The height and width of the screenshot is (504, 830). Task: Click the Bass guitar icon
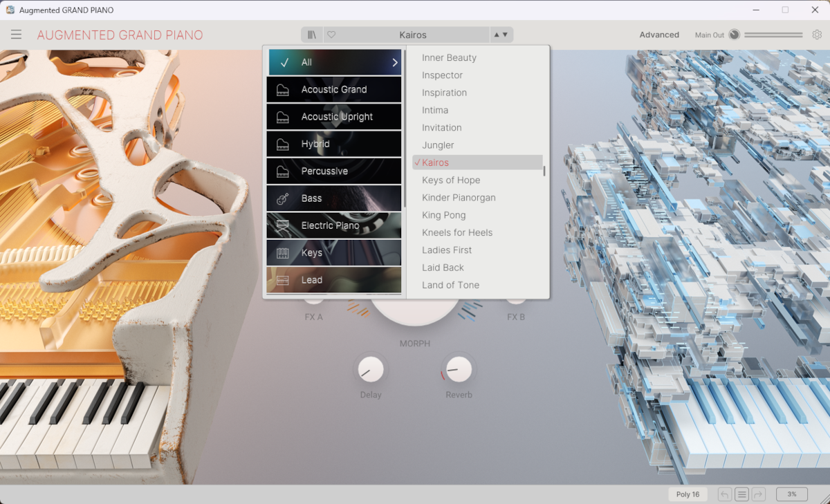(x=282, y=198)
